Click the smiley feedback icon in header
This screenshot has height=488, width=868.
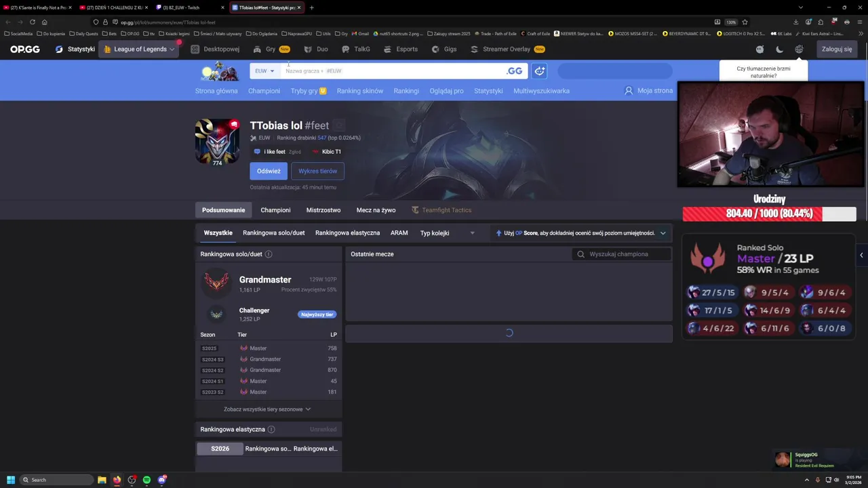759,49
